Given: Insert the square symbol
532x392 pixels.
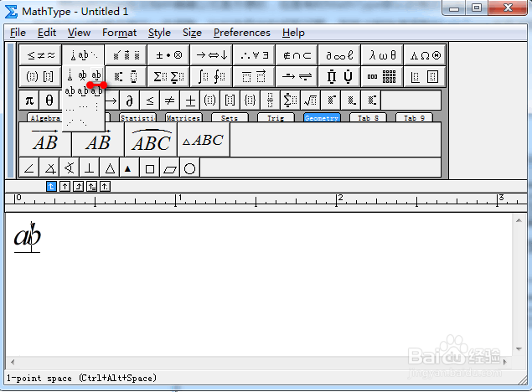Looking at the screenshot, I should coord(150,168).
